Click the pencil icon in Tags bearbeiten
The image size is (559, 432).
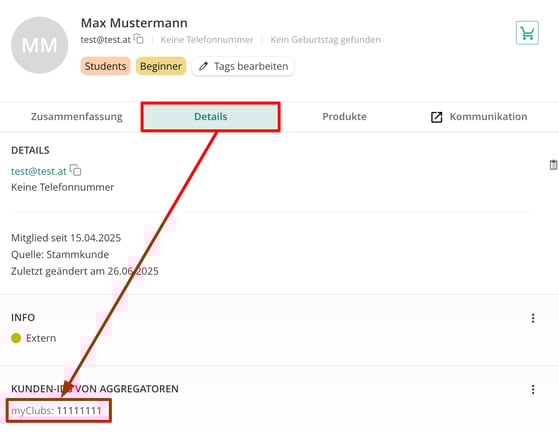click(x=203, y=66)
